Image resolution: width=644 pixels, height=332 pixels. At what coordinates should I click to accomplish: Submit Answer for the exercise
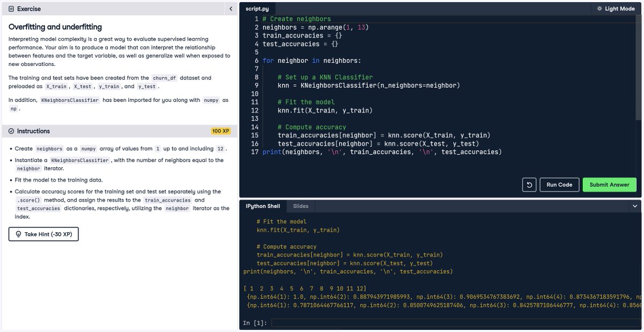pos(609,185)
